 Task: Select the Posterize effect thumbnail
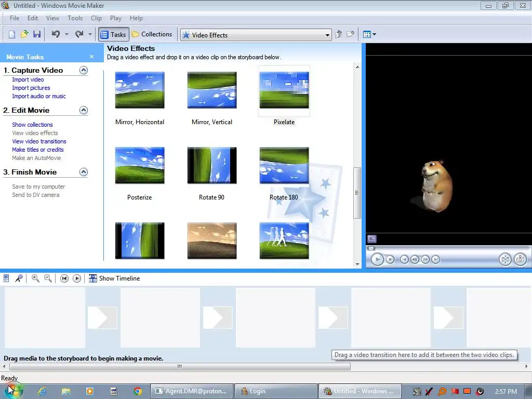[140, 165]
